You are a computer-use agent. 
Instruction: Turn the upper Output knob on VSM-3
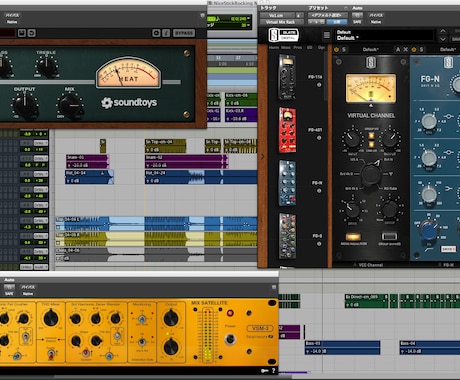(171, 318)
